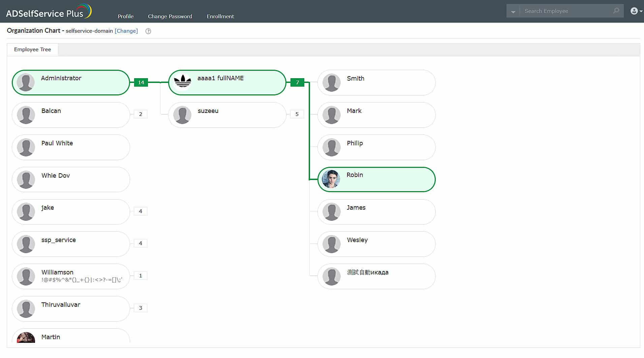Click the aaaa1 fullNAME avatar logo
Screen dimensions: 644x358
pos(182,82)
